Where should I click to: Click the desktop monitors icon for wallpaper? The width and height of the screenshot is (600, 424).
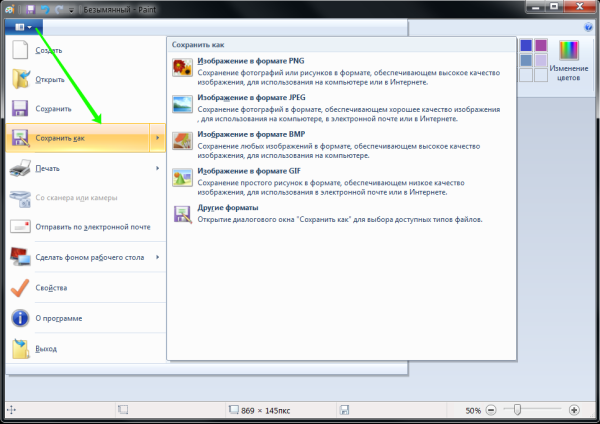click(x=20, y=257)
